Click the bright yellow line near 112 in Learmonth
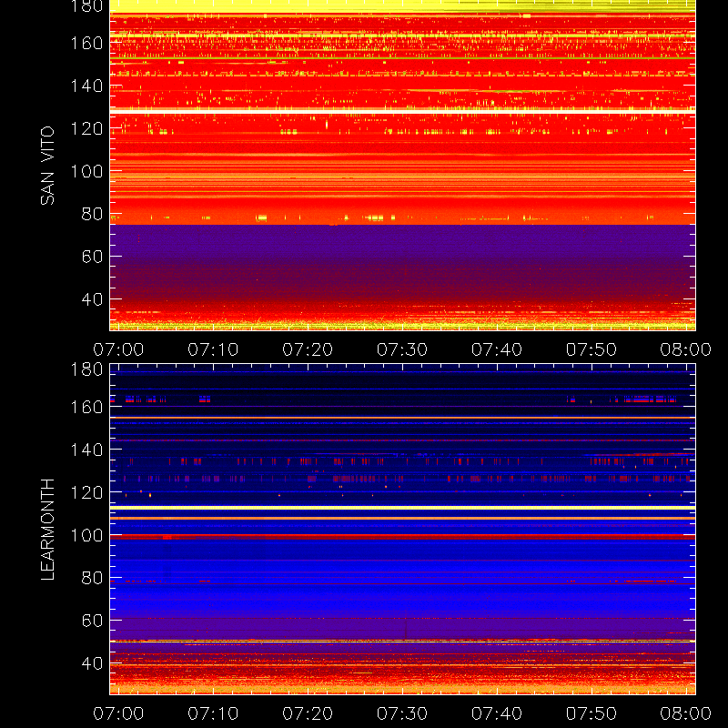The image size is (728, 728). pyautogui.click(x=402, y=508)
